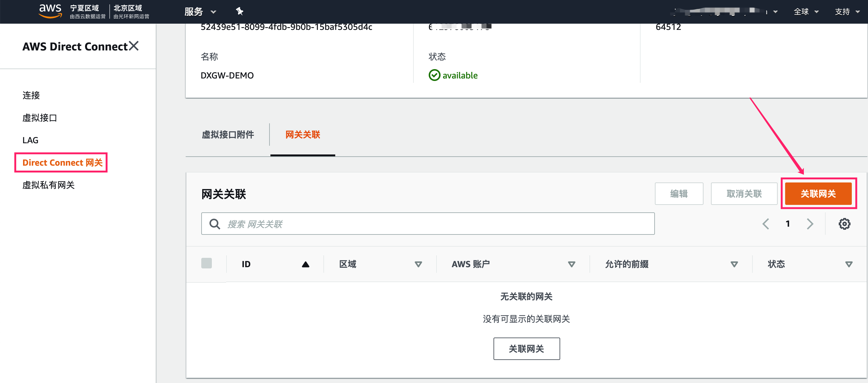
Task: Sort by 允许的前缀 column arrow
Action: [734, 264]
